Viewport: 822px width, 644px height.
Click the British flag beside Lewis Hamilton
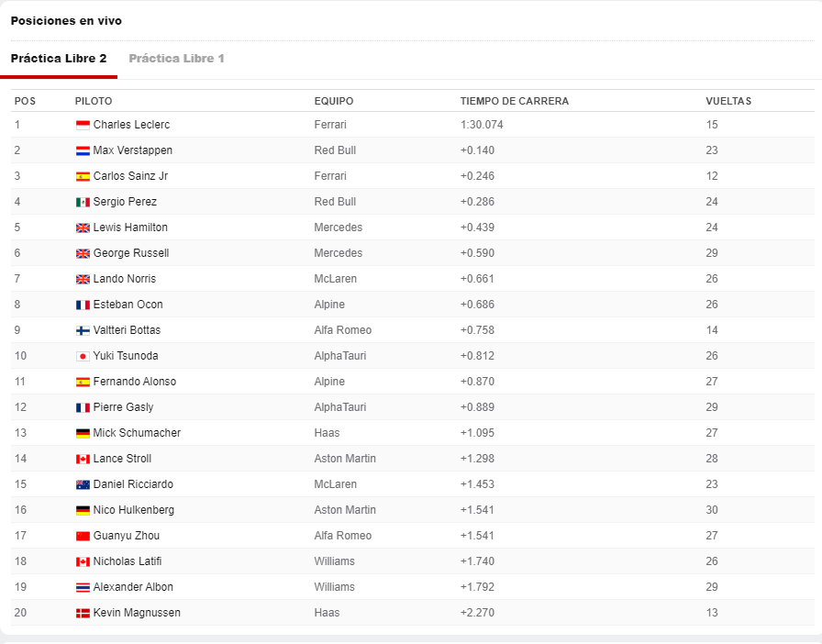tap(83, 228)
